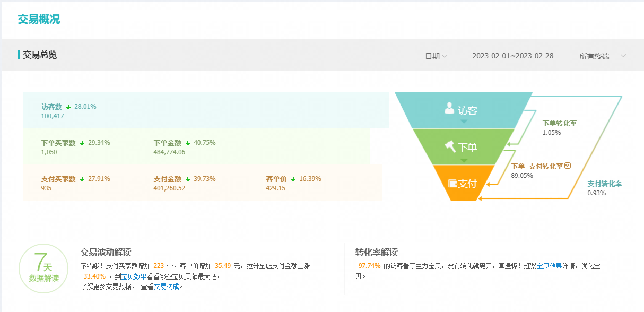Viewport: 644px width, 312px height.
Task: Open 宝贝效果 link in 转化率解读 section
Action: tap(549, 266)
